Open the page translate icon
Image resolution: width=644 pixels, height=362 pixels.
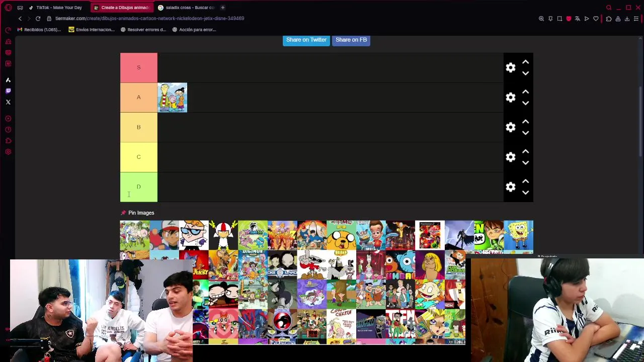click(578, 19)
